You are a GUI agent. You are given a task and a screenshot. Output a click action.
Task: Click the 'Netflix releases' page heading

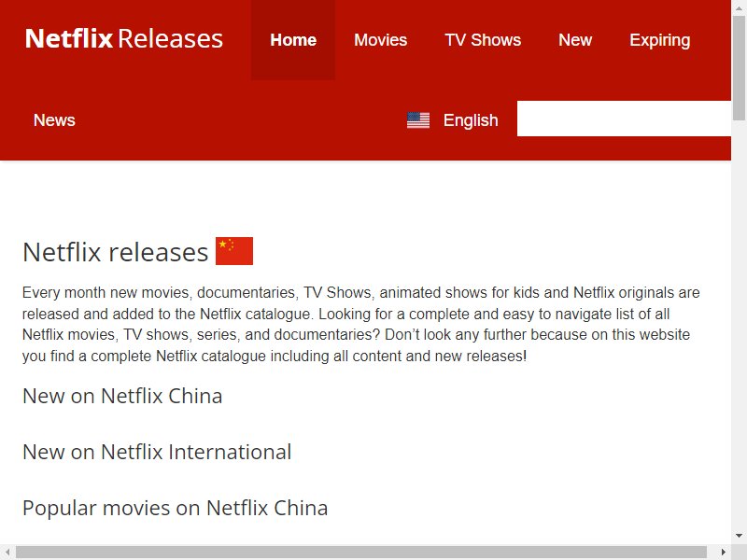point(115,252)
